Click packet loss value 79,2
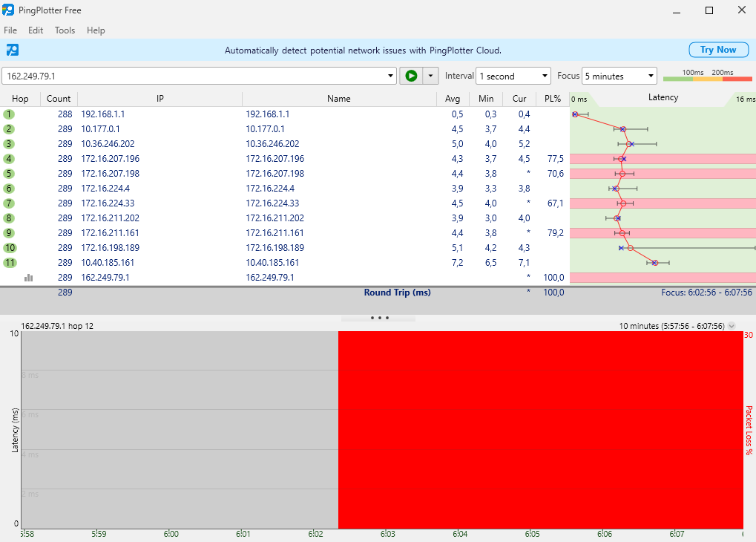This screenshot has width=756, height=542. 556,233
